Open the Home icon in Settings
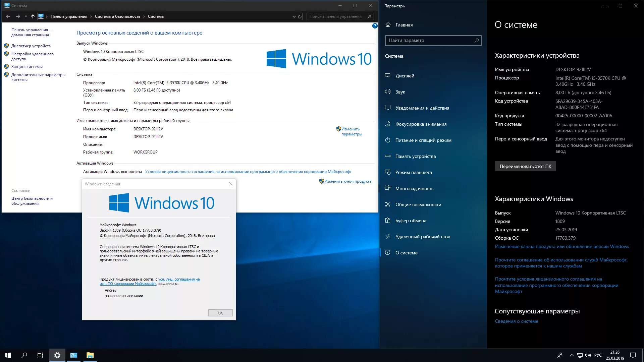Image resolution: width=644 pixels, height=362 pixels. (388, 25)
